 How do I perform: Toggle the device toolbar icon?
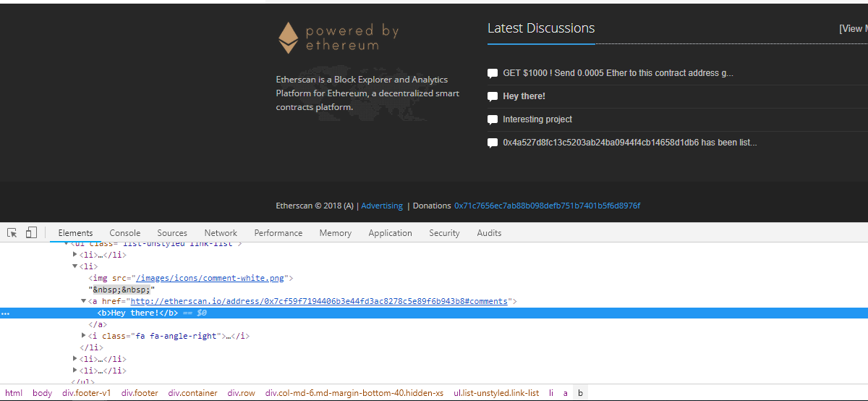[x=31, y=232]
